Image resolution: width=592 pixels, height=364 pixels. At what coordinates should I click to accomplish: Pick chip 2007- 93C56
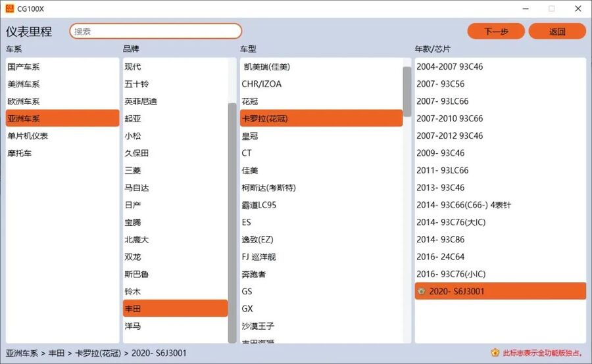point(501,84)
